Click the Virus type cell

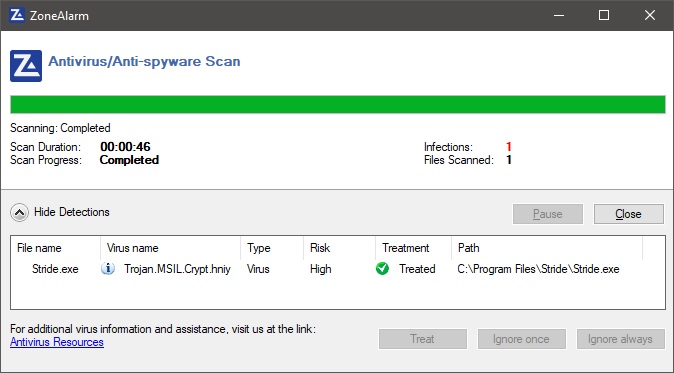(x=258, y=269)
